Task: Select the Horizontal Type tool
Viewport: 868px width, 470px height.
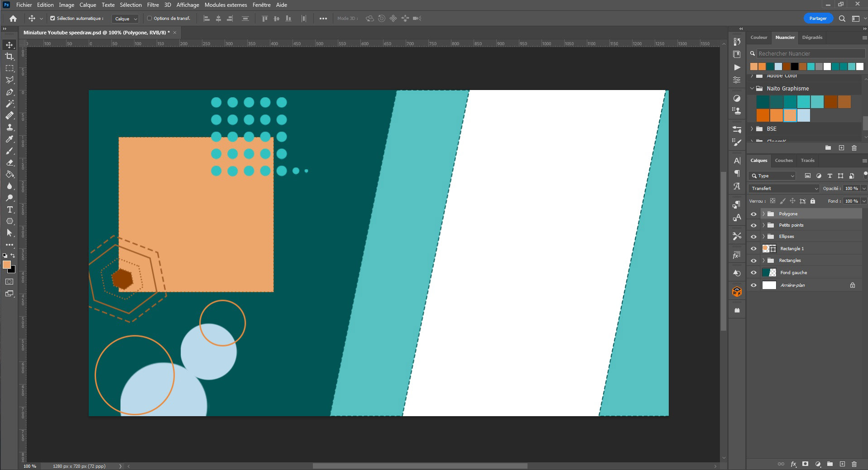Action: 10,209
